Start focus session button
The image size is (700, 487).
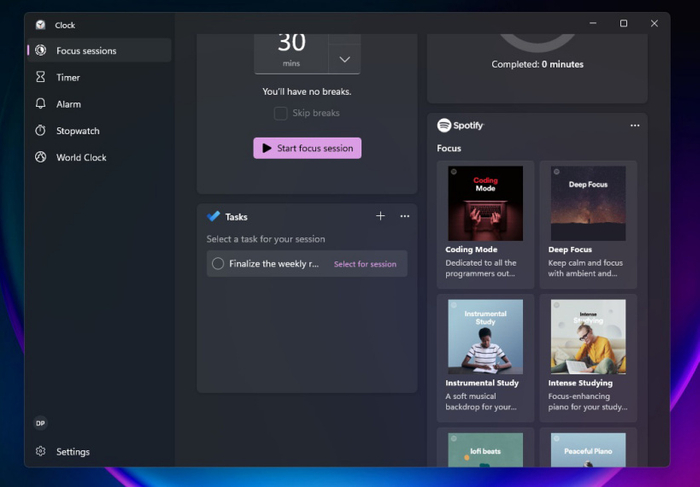tap(307, 148)
